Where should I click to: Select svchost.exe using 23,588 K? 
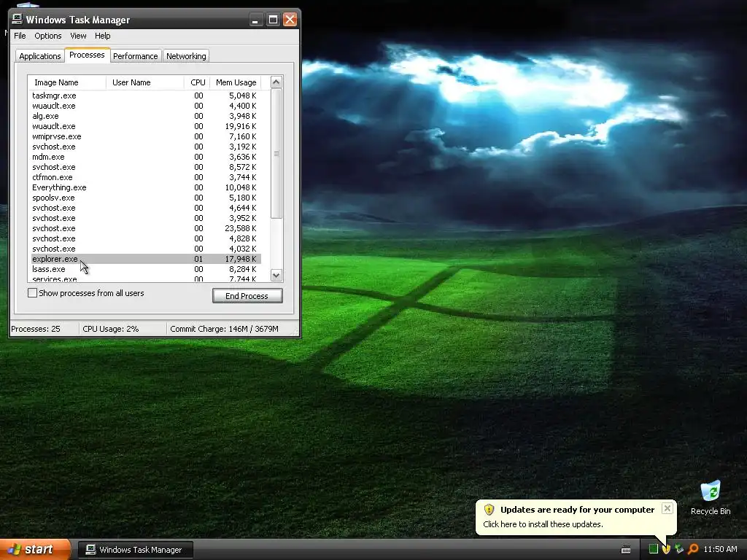click(146, 228)
